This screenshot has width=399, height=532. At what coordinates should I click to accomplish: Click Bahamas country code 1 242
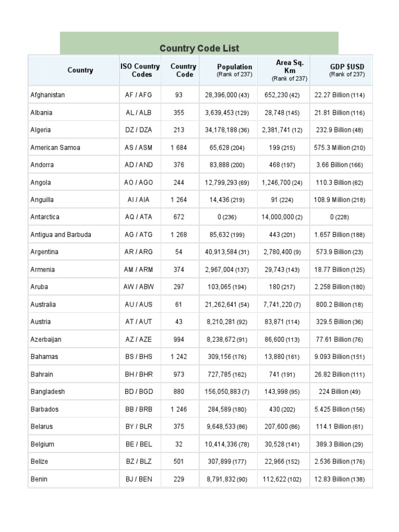pyautogui.click(x=179, y=356)
